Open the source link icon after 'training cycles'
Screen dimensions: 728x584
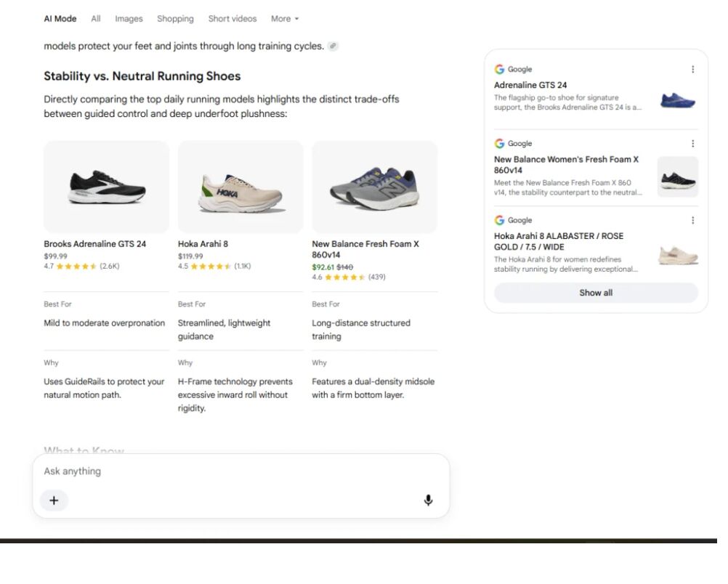[x=333, y=46]
